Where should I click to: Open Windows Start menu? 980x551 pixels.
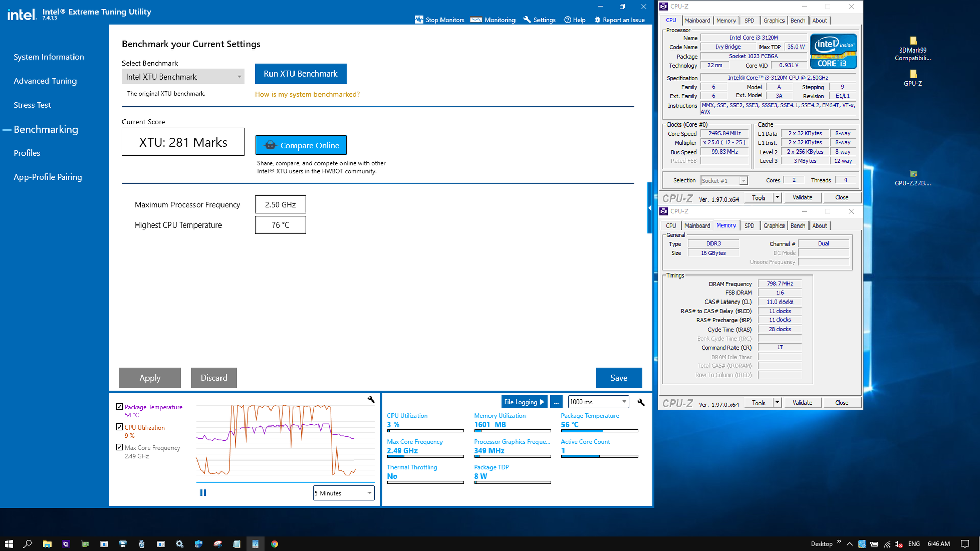click(x=9, y=544)
